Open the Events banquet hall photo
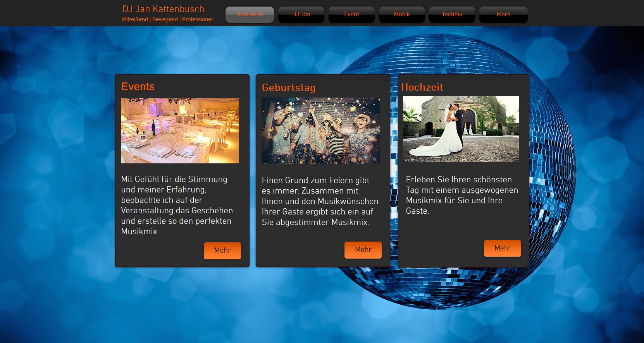 (180, 131)
